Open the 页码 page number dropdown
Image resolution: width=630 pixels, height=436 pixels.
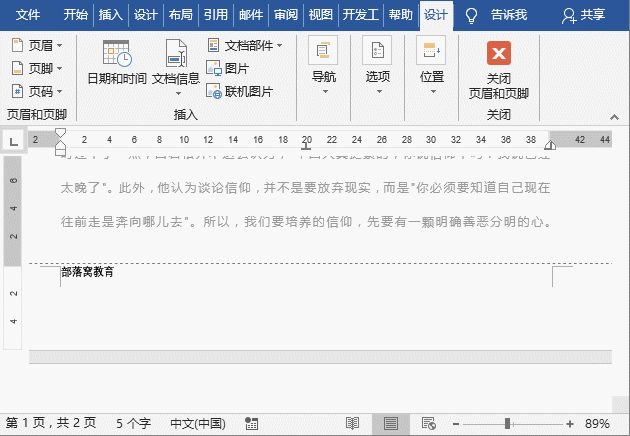point(37,92)
